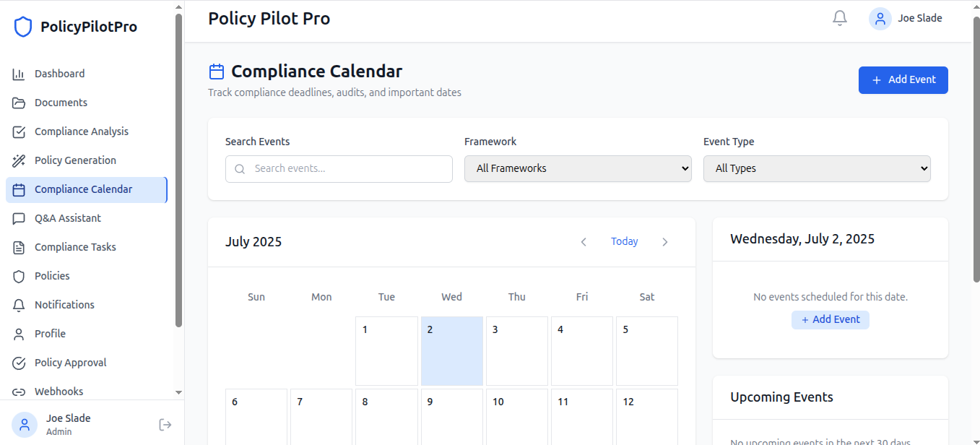Click the blue Add Event button
980x445 pixels.
click(x=903, y=80)
